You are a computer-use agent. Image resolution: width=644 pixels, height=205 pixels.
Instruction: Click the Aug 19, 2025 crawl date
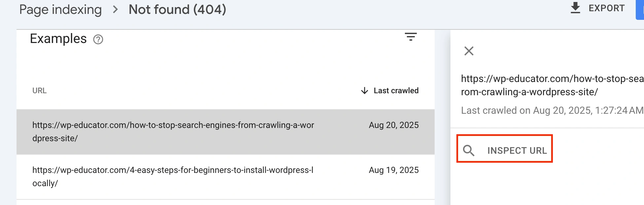coord(394,170)
